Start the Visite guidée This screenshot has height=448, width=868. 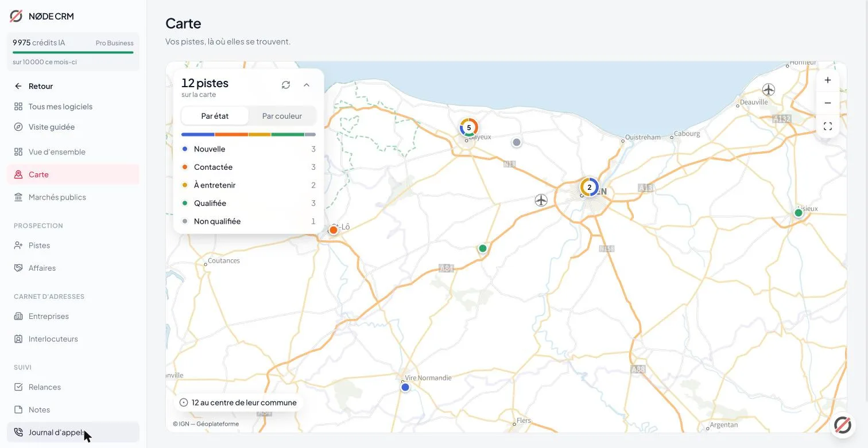click(x=73, y=127)
